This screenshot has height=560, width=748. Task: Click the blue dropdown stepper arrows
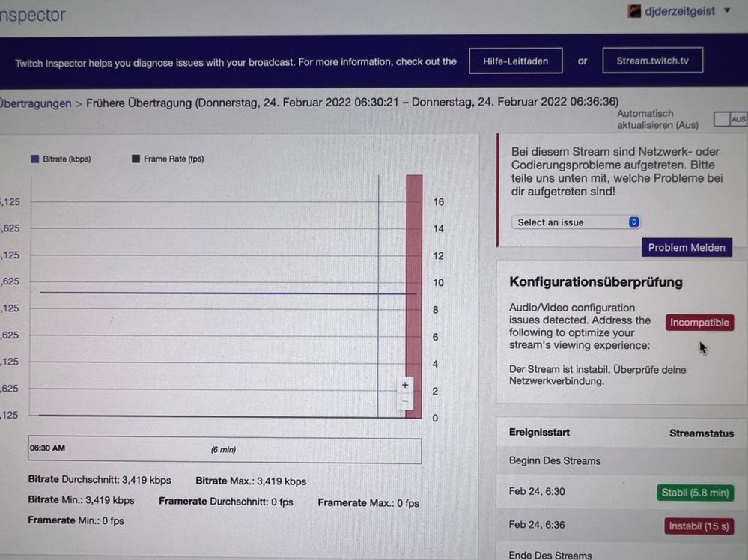click(x=634, y=222)
